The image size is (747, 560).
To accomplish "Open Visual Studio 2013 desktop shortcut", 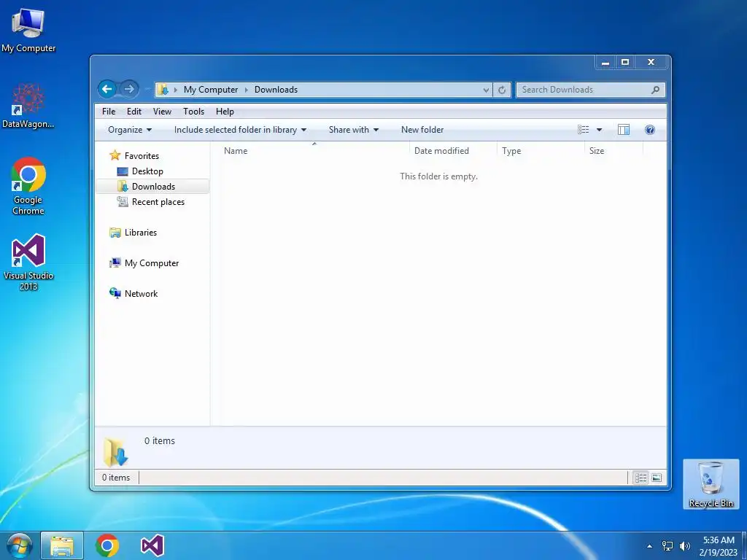I will click(28, 262).
